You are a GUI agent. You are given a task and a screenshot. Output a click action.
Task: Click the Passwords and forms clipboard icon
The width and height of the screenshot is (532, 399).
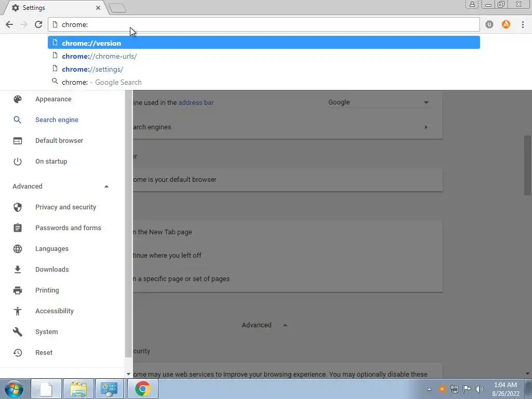coord(18,228)
